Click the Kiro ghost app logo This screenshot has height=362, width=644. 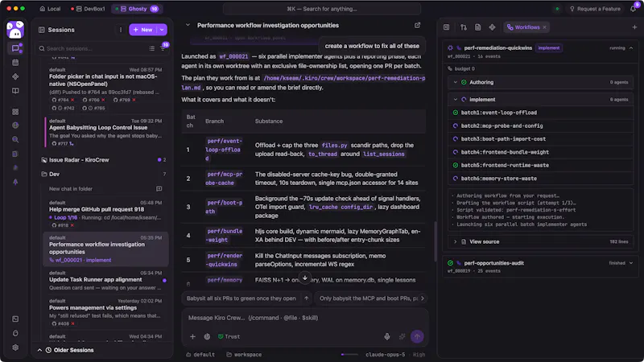pyautogui.click(x=15, y=30)
